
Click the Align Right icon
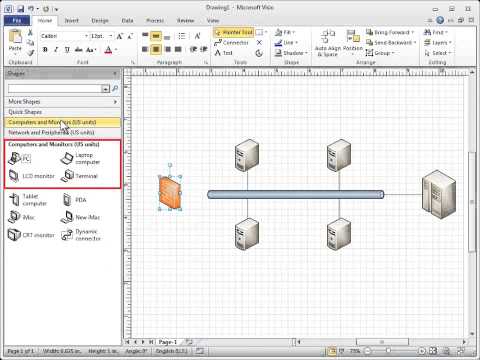168,49
